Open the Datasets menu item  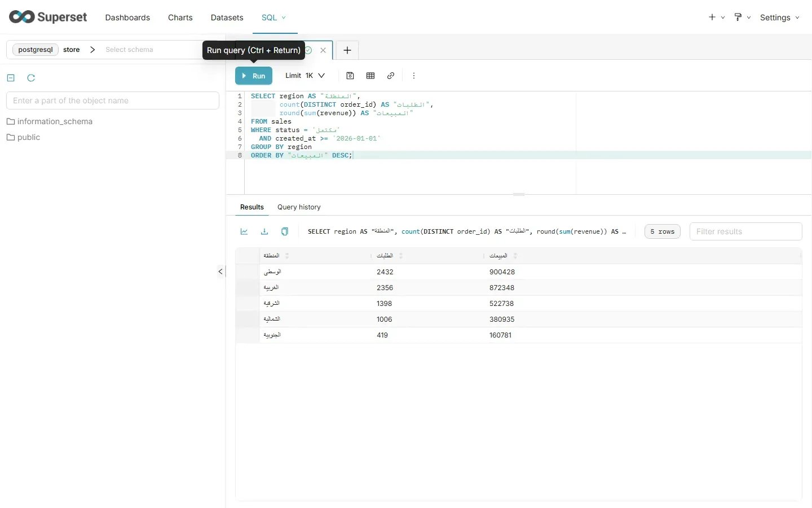(x=227, y=17)
